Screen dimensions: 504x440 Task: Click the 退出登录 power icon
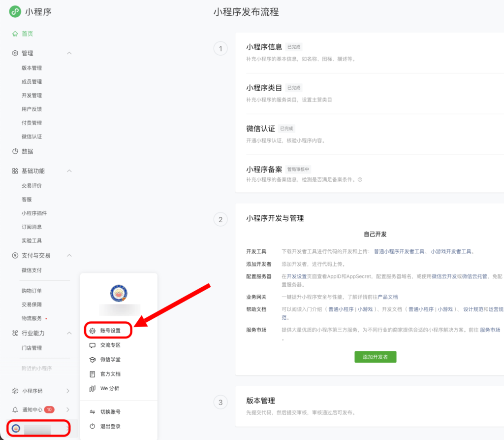(92, 427)
